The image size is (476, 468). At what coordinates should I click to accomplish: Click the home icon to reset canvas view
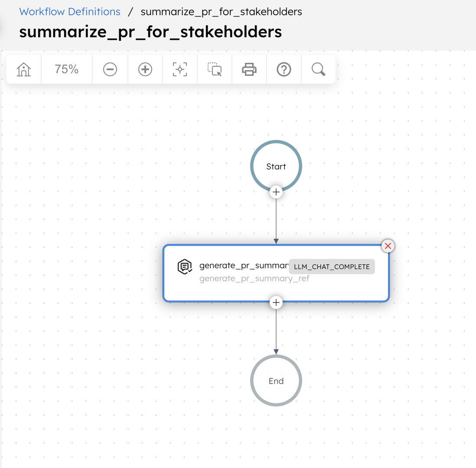coord(23,69)
